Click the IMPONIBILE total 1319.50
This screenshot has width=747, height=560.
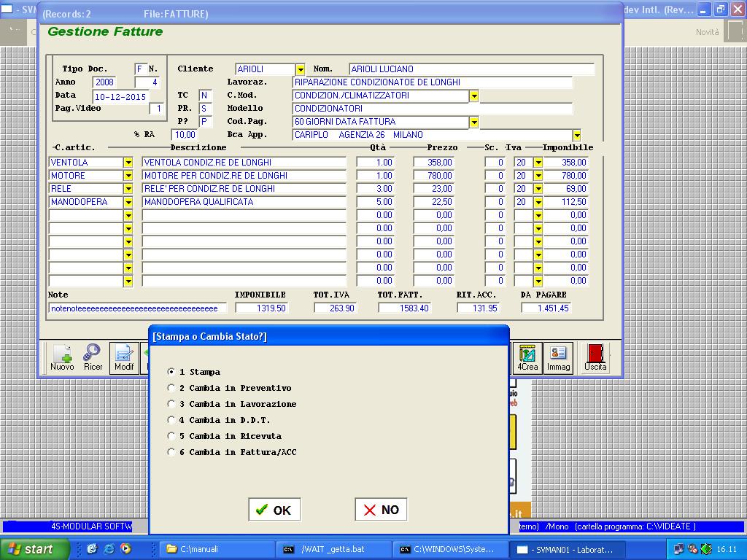tap(261, 308)
